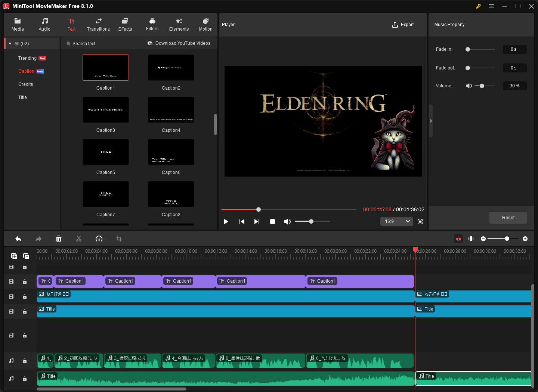The image size is (538, 392).
Task: Open the Media tab
Action: pyautogui.click(x=18, y=25)
